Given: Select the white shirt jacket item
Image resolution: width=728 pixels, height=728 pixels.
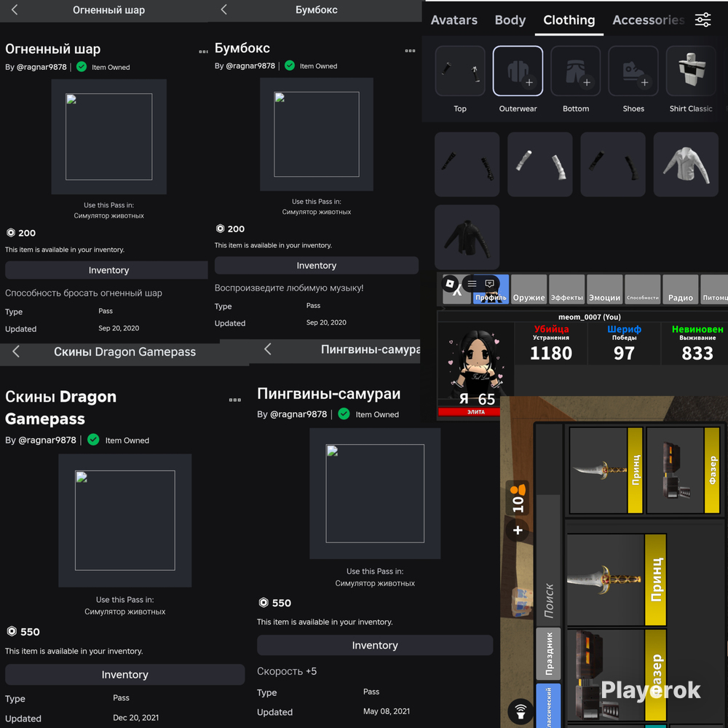Looking at the screenshot, I should coord(686,165).
